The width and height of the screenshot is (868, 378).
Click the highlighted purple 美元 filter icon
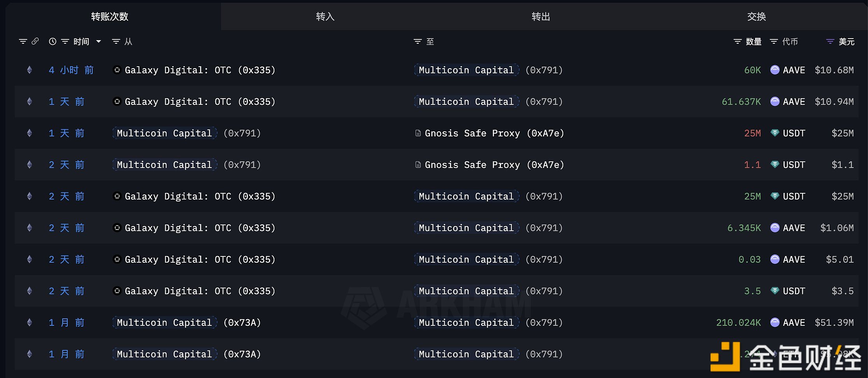pos(829,41)
